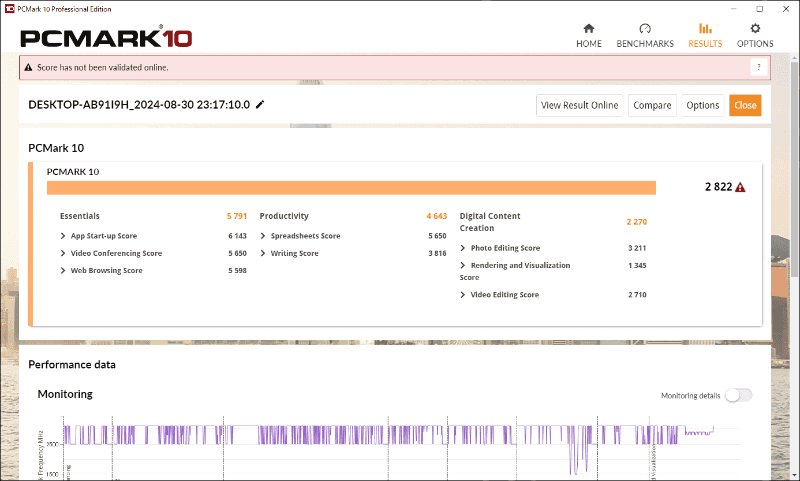The height and width of the screenshot is (481, 800).
Task: Click the Essentials score 5 791
Action: pos(237,216)
